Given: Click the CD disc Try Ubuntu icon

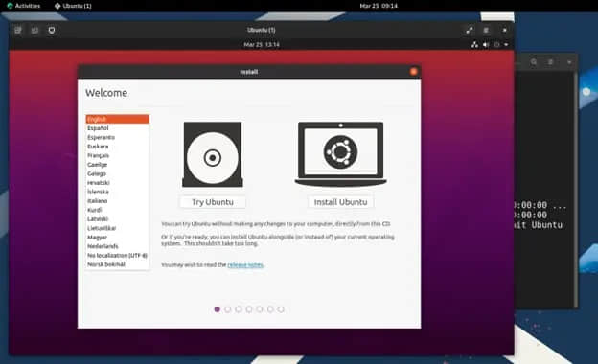Looking at the screenshot, I should 213,154.
